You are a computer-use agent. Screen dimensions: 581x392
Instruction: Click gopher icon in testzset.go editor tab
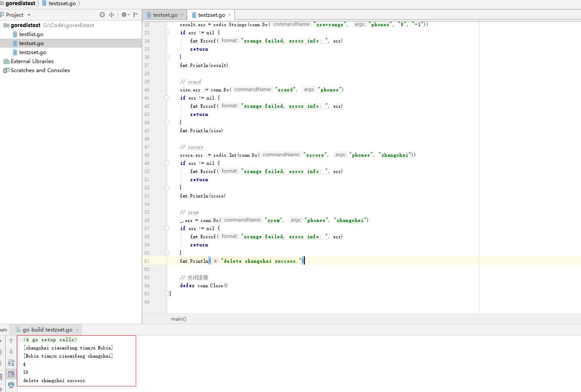point(194,15)
